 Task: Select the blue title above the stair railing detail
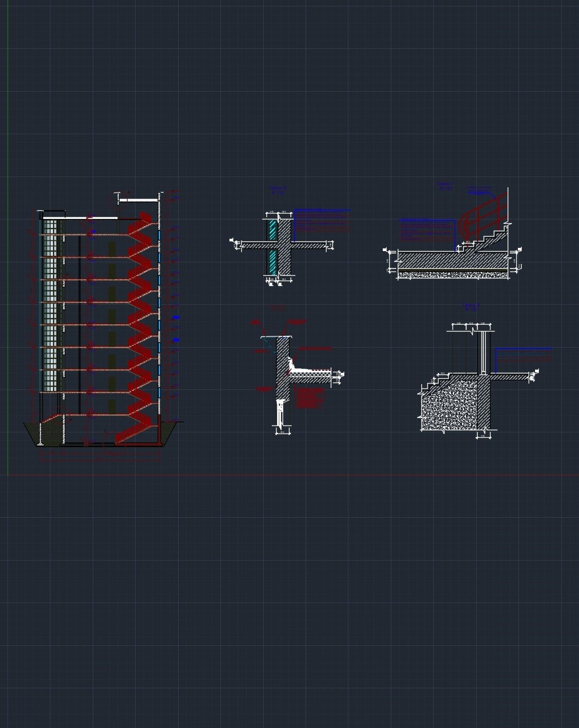coord(445,186)
